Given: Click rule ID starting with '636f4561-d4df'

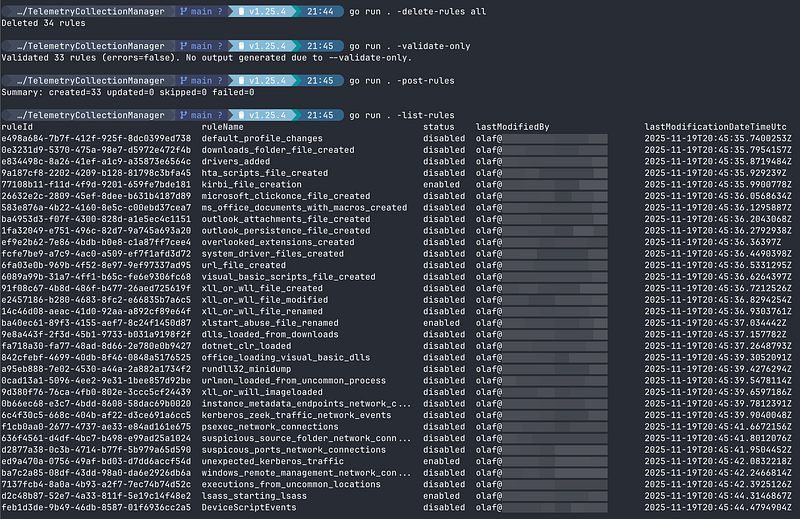Looking at the screenshot, I should (x=96, y=438).
